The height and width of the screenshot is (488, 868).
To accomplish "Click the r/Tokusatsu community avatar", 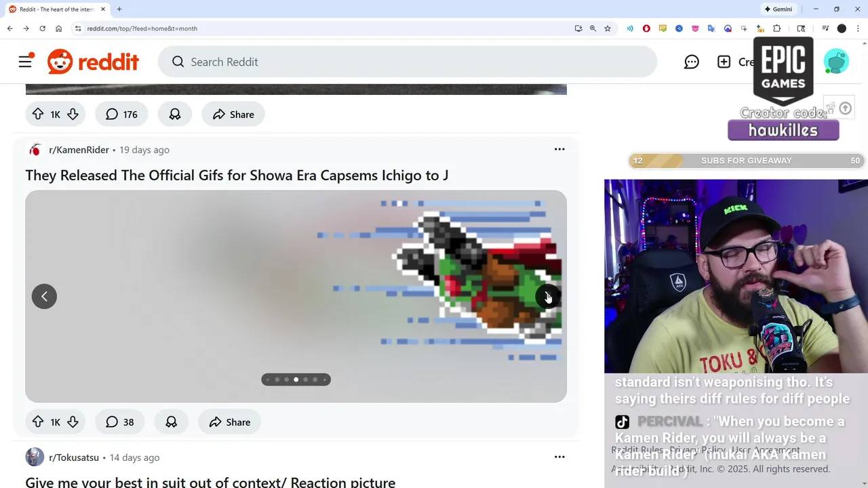I will [35, 457].
